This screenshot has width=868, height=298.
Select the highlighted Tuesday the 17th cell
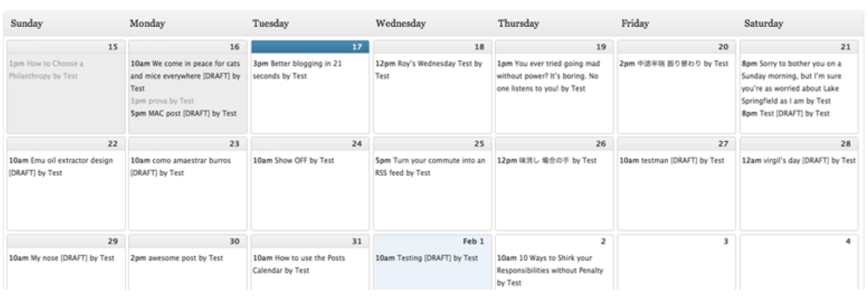pos(308,46)
